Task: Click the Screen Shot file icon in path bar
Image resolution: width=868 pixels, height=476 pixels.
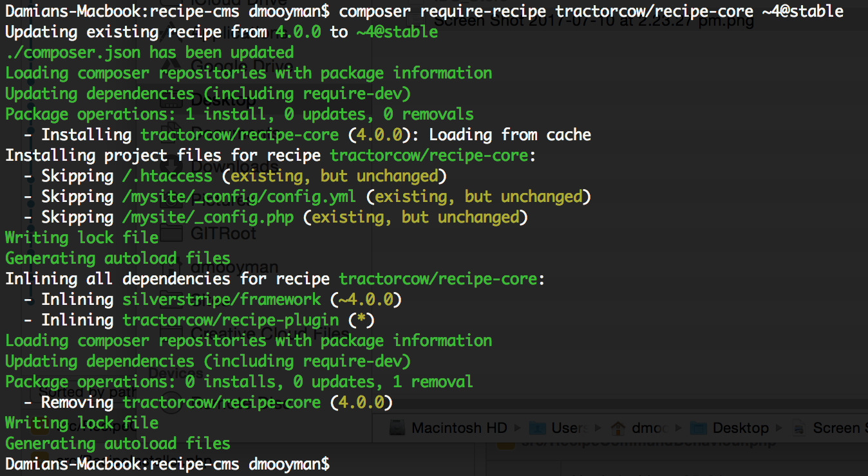Action: point(799,428)
